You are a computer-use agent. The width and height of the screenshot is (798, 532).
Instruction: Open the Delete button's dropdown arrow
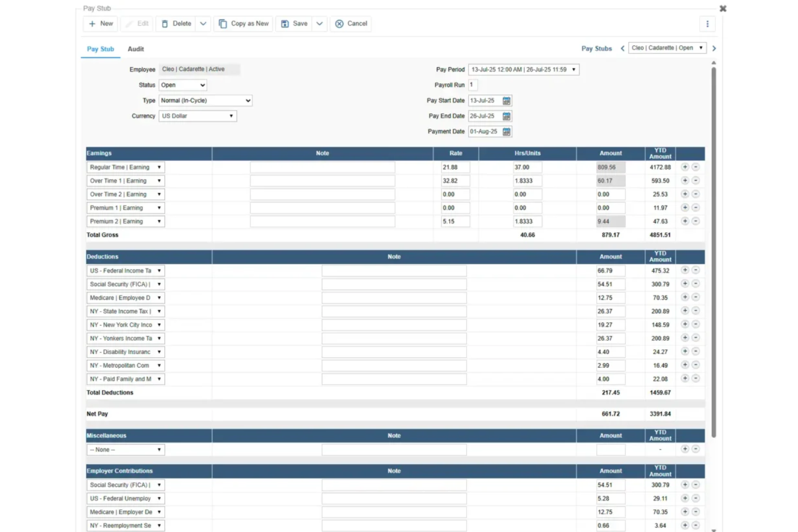[x=204, y=24]
